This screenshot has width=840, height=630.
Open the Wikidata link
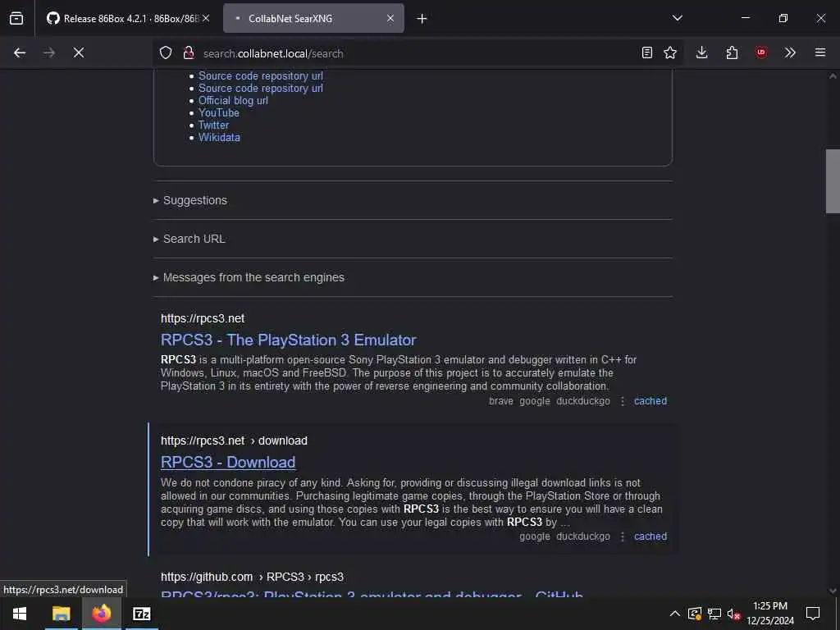tap(219, 138)
